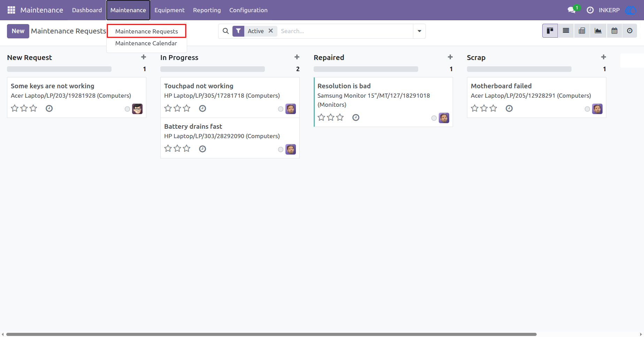This screenshot has width=644, height=337.
Task: Select Maintenance Requests menu entry
Action: [x=147, y=31]
